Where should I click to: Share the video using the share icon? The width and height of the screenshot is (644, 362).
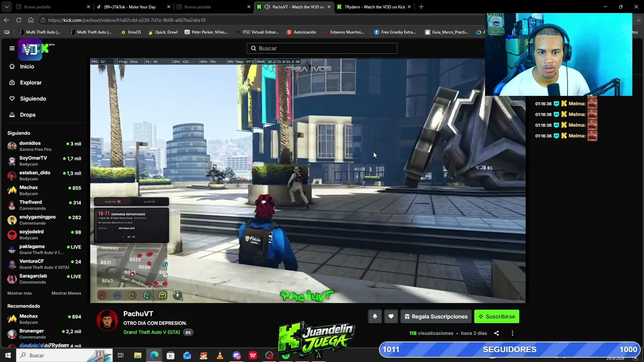click(x=496, y=333)
